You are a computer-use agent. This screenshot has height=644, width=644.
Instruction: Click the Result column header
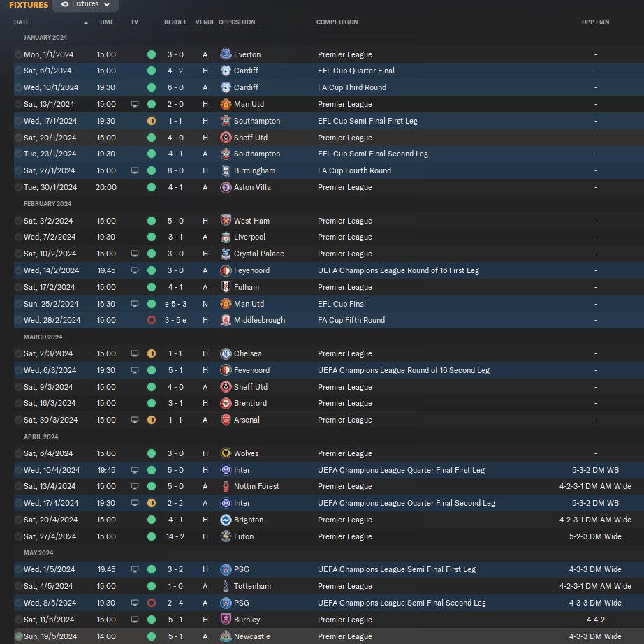tap(175, 22)
